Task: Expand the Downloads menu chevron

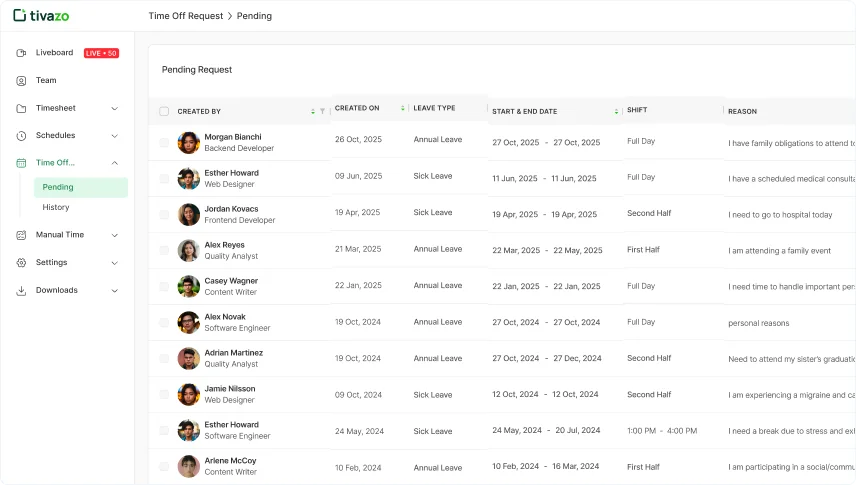Action: [x=114, y=291]
